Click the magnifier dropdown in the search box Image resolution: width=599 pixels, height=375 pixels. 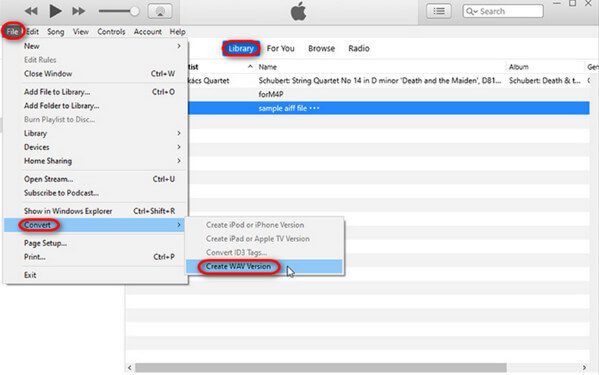472,11
